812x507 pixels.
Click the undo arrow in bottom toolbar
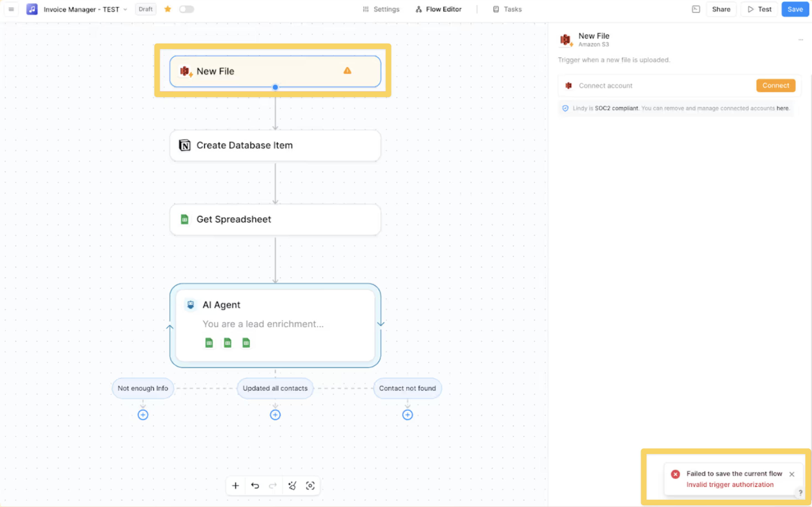255,486
